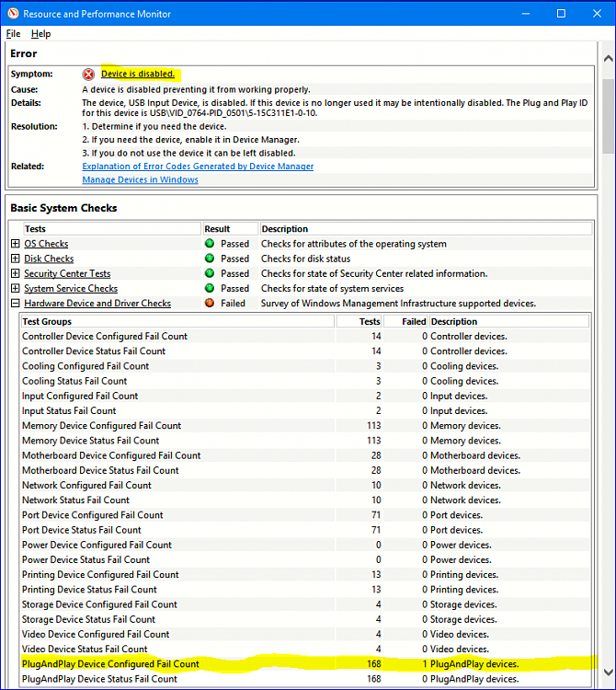This screenshot has width=616, height=690.
Task: Expand the Disk Checks row
Action: (x=16, y=259)
